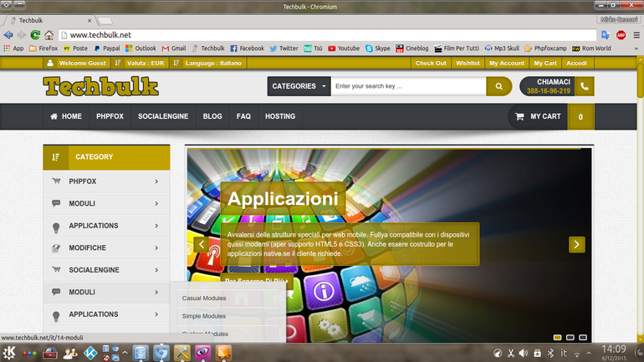
Task: Select the second slider pagination dot
Action: [570, 338]
